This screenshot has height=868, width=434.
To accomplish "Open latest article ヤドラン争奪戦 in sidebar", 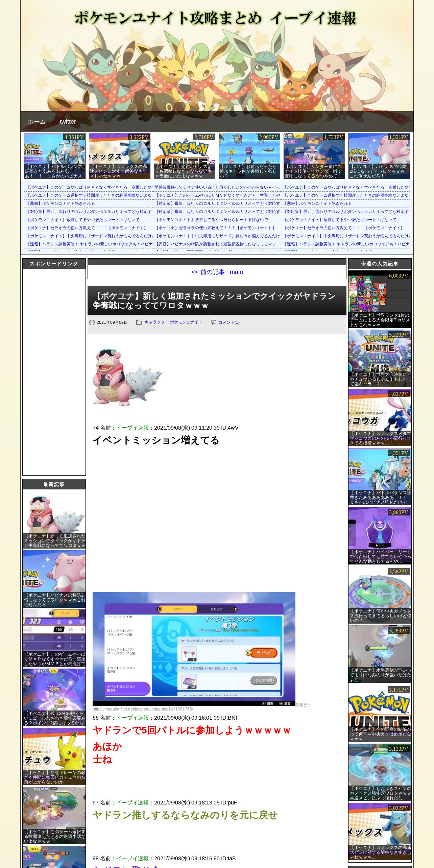I will pyautogui.click(x=54, y=519).
